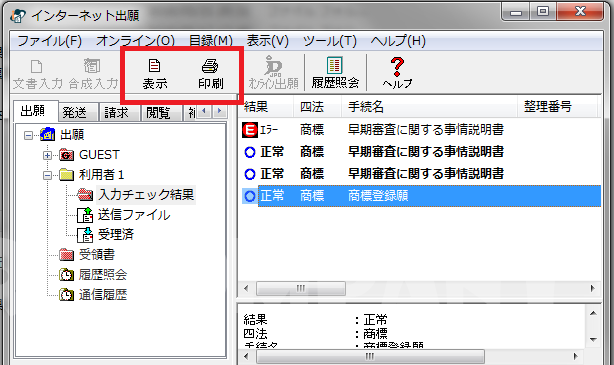Click the 入力チェック結果 folder icon

[x=85, y=194]
